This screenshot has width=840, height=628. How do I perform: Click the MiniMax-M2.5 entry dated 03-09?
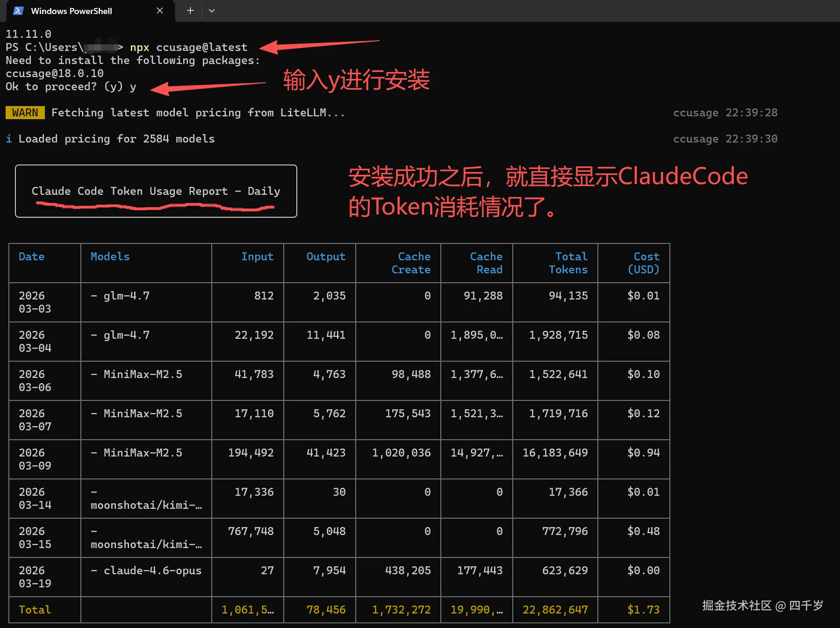pyautogui.click(x=141, y=452)
